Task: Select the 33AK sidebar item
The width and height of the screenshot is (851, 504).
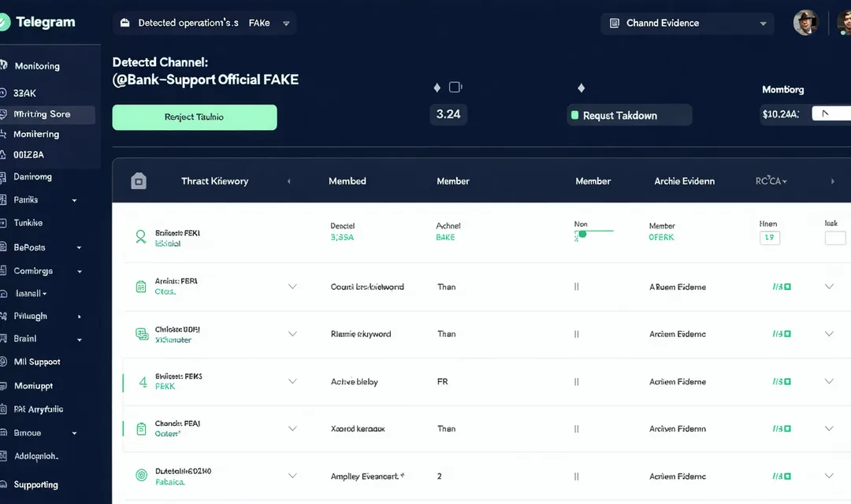Action: tap(25, 93)
